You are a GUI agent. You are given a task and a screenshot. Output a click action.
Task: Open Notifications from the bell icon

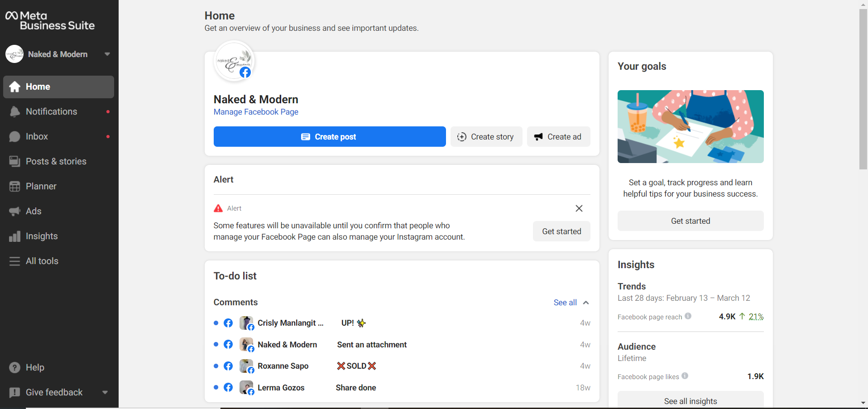pos(14,112)
